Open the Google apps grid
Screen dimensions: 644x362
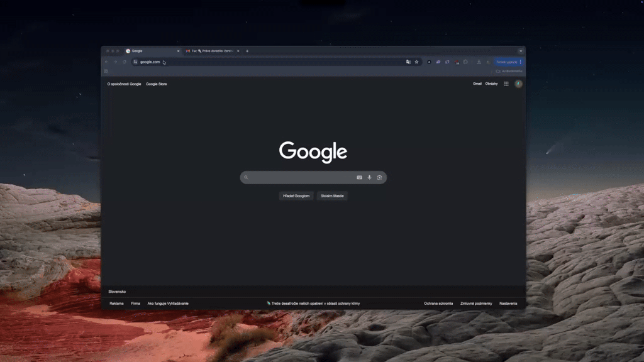506,84
